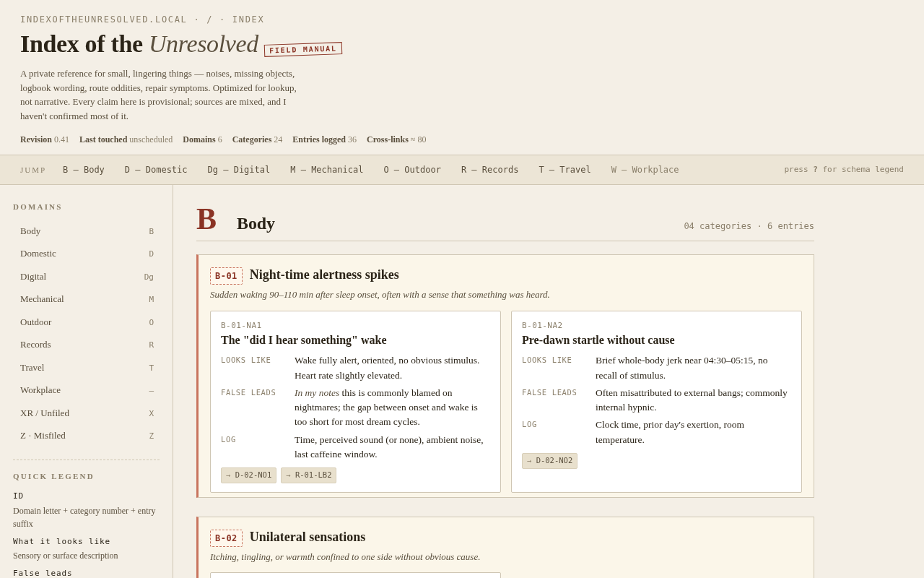Select Workplace in Domains sidebar
Image resolution: width=924 pixels, height=578 pixels.
pyautogui.click(x=87, y=390)
